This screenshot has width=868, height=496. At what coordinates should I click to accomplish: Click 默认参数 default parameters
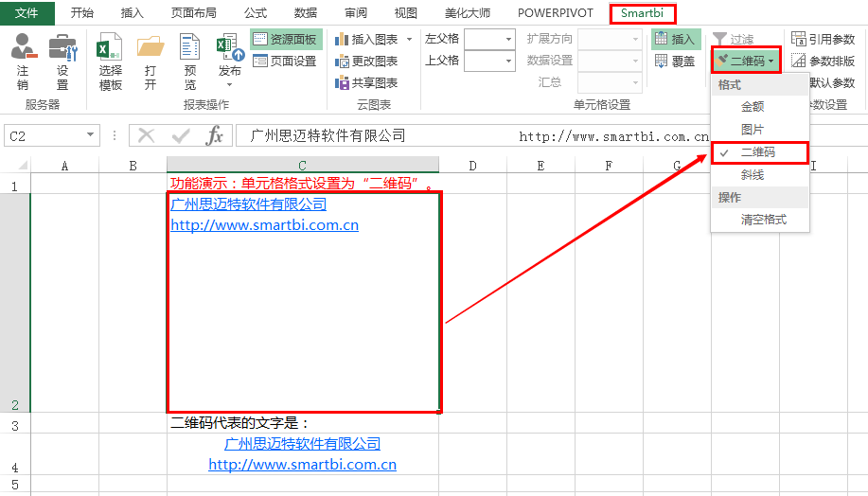coord(832,83)
